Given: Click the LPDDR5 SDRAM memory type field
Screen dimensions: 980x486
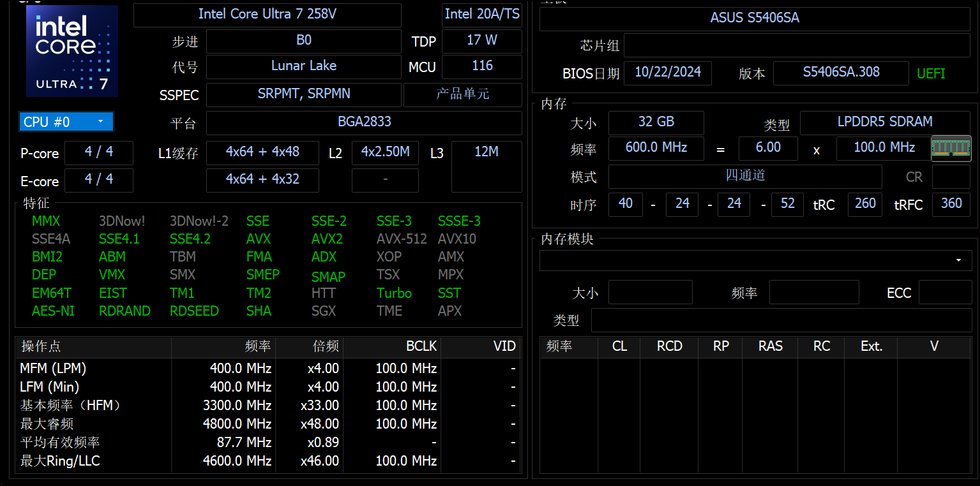Looking at the screenshot, I should coord(884,122).
